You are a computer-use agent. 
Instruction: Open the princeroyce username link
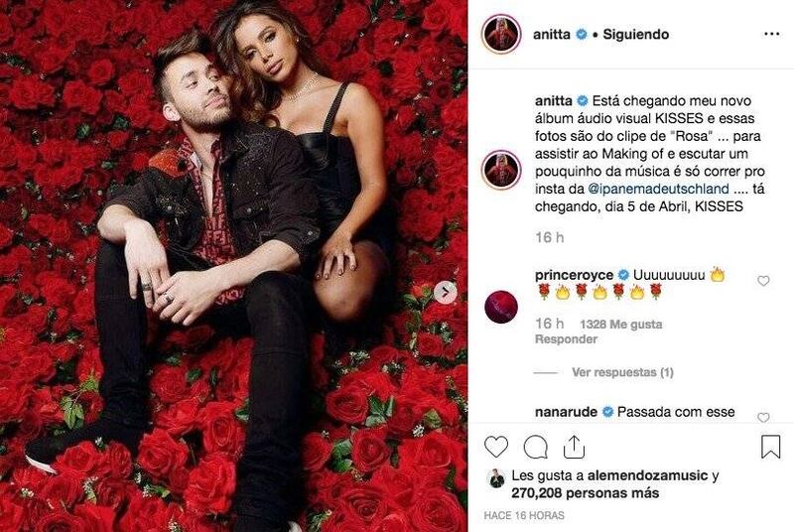[575, 275]
